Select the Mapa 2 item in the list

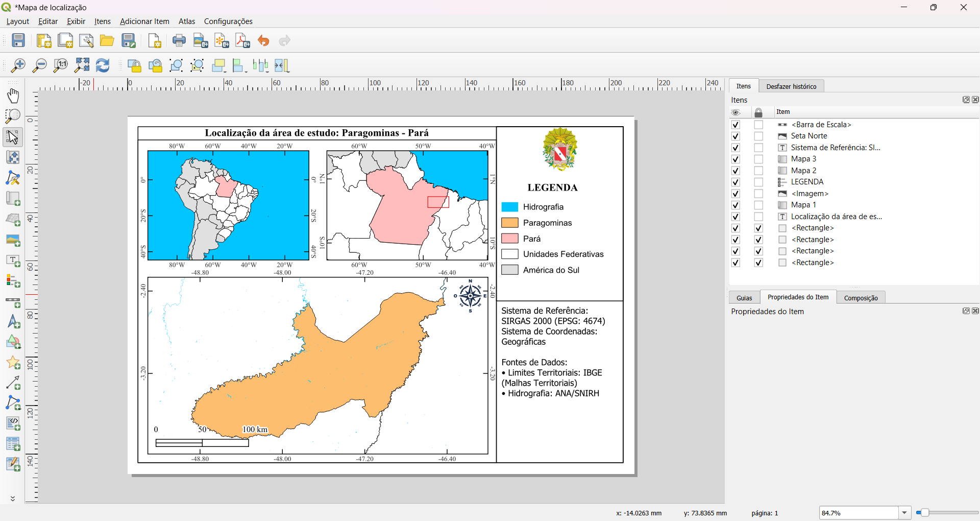[803, 170]
